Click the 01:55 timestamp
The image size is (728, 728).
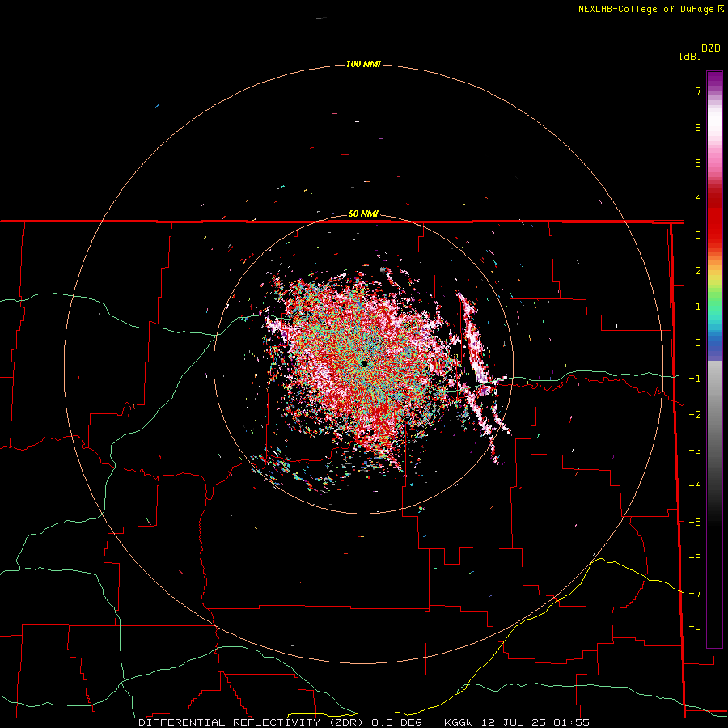pyautogui.click(x=572, y=722)
